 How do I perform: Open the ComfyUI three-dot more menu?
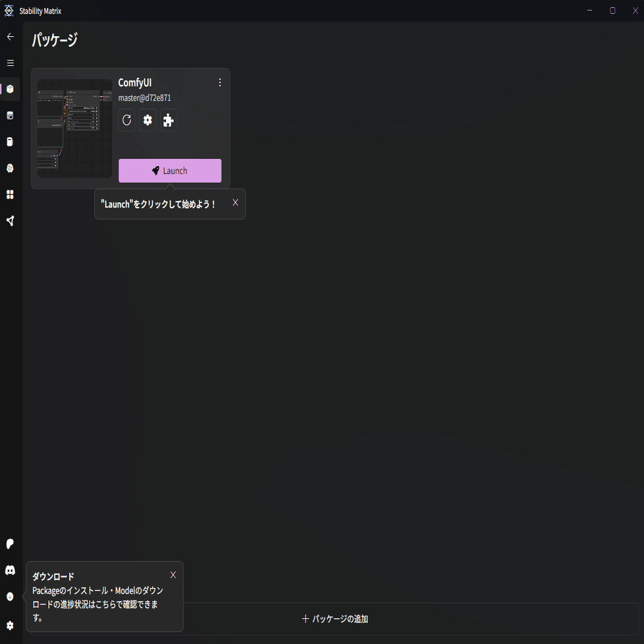click(220, 82)
